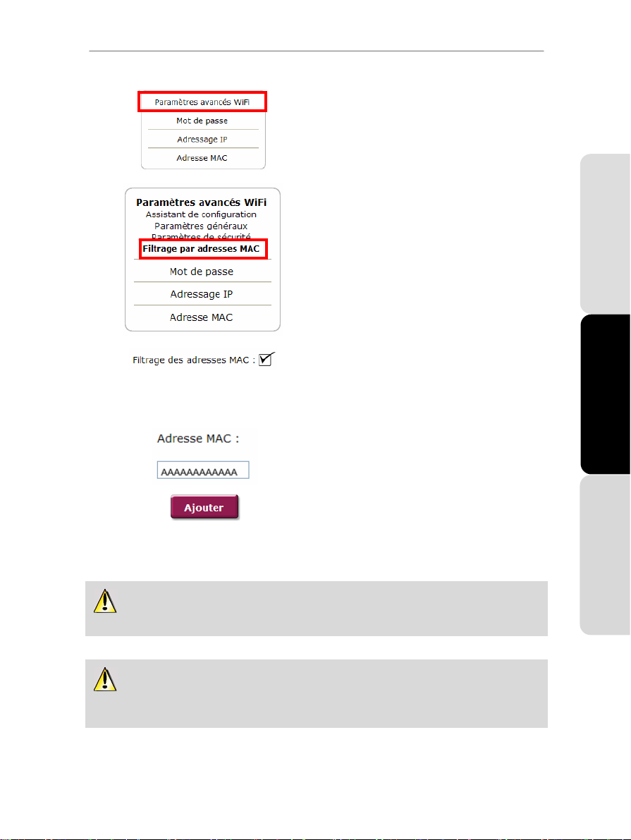Open Adresse MAC in the collapsed menu

point(202,158)
